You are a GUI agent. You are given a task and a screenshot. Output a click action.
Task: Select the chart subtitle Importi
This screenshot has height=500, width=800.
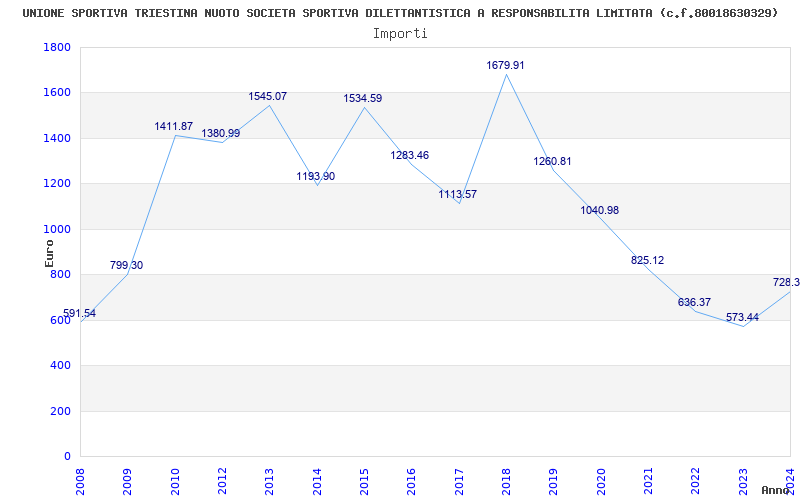[400, 34]
